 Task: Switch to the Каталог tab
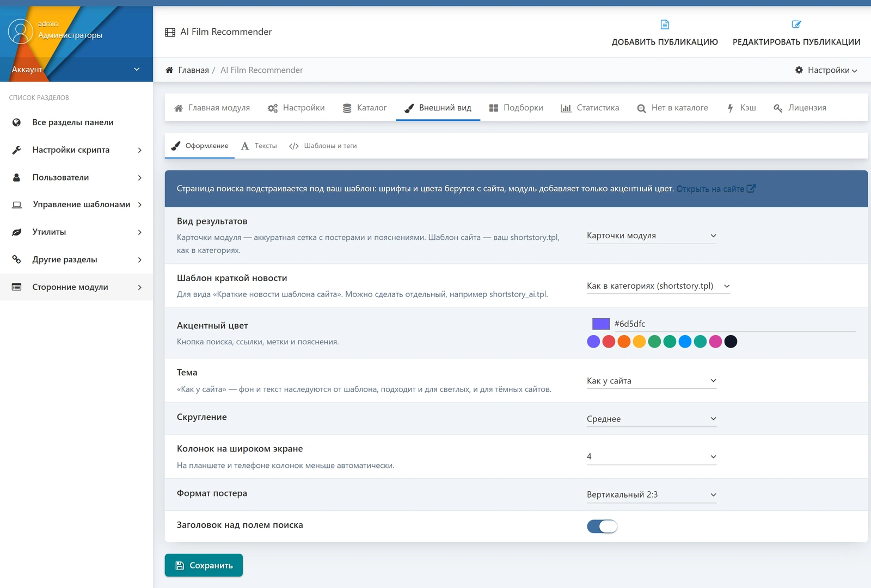point(365,108)
